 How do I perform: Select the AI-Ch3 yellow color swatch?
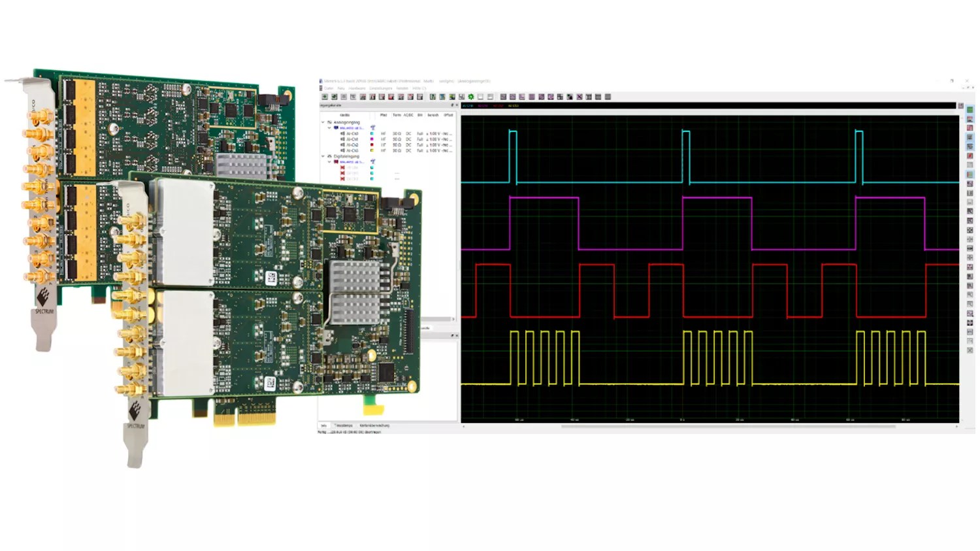coord(372,150)
